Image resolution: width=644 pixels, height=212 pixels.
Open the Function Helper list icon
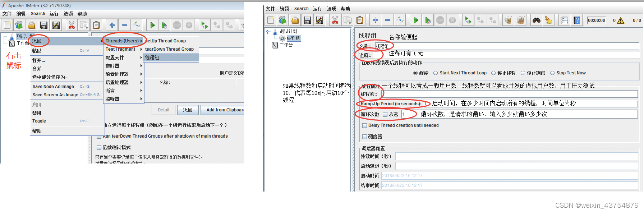pos(564,20)
